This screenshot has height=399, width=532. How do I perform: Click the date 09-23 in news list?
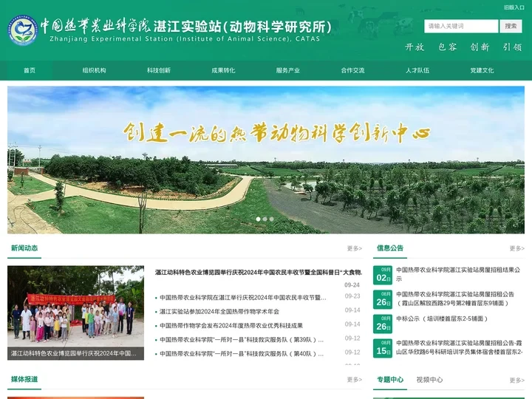click(x=352, y=296)
